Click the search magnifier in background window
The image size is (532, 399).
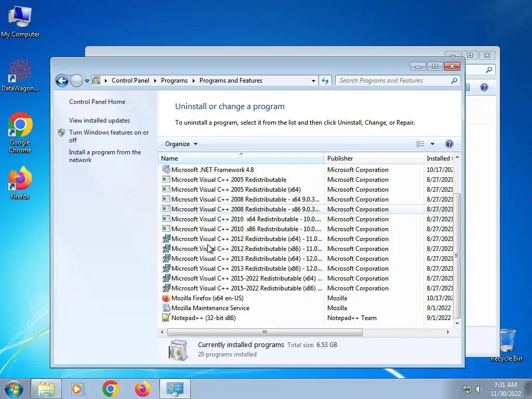tap(489, 70)
